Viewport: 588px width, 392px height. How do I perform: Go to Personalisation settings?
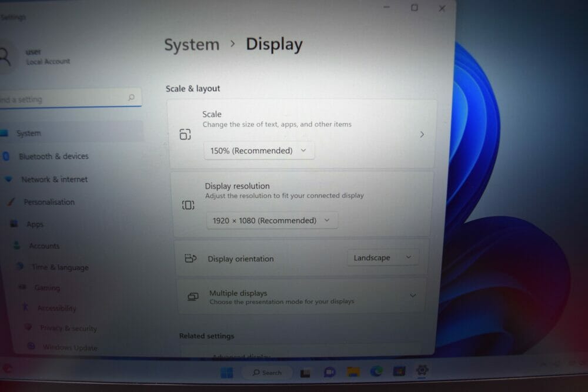49,202
